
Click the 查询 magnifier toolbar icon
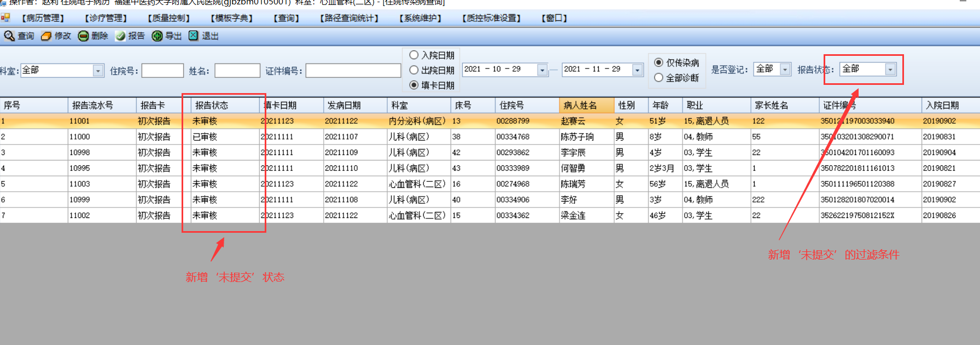tap(9, 36)
